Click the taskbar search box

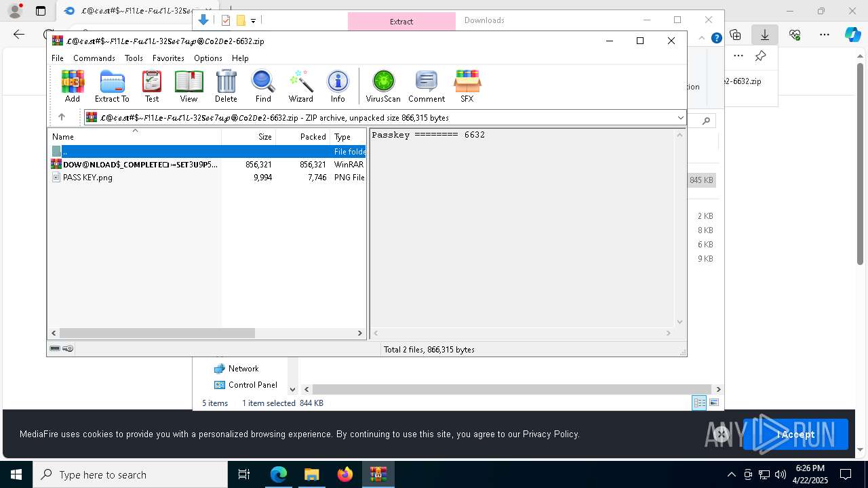point(130,474)
